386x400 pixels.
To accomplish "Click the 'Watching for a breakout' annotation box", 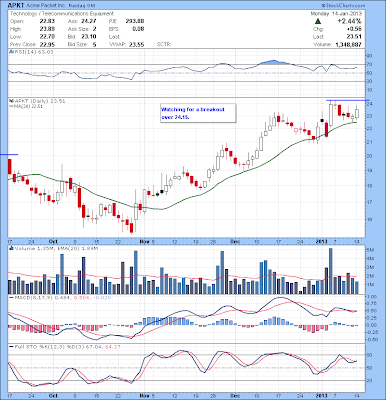I will (x=198, y=113).
